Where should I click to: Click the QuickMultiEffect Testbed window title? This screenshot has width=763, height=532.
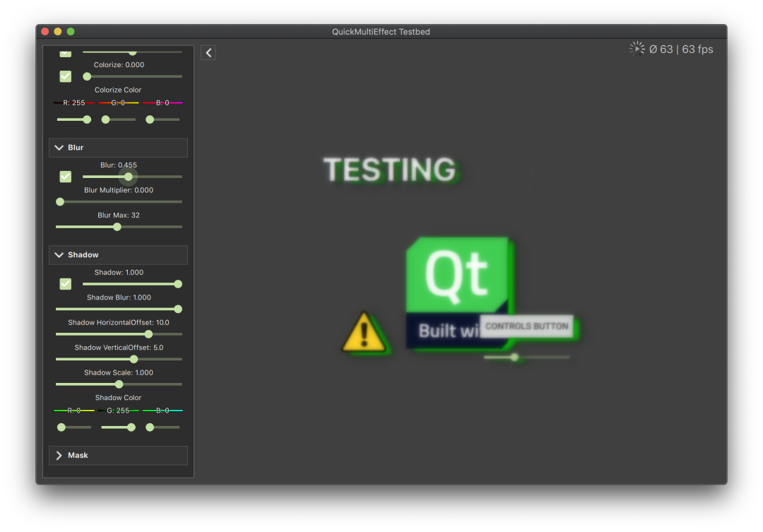click(381, 32)
